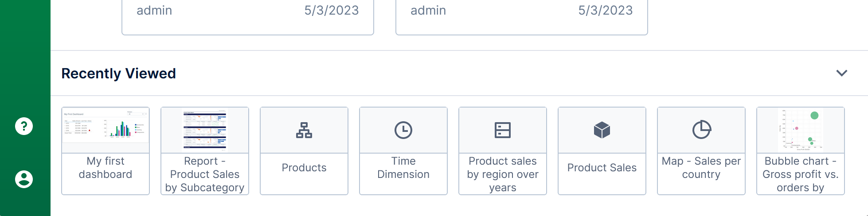
Task: Click the Product sales by region datasource icon
Action: click(503, 130)
